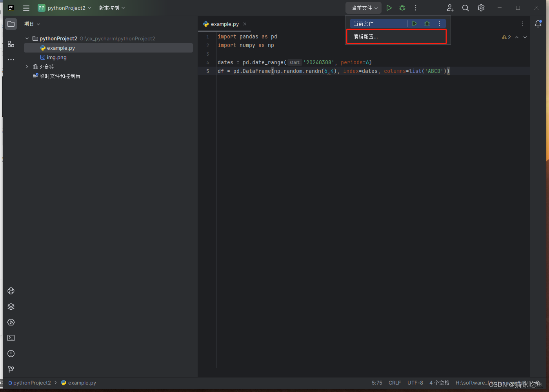The width and height of the screenshot is (549, 392).
Task: Click the debug icon in the popup row
Action: point(427,24)
